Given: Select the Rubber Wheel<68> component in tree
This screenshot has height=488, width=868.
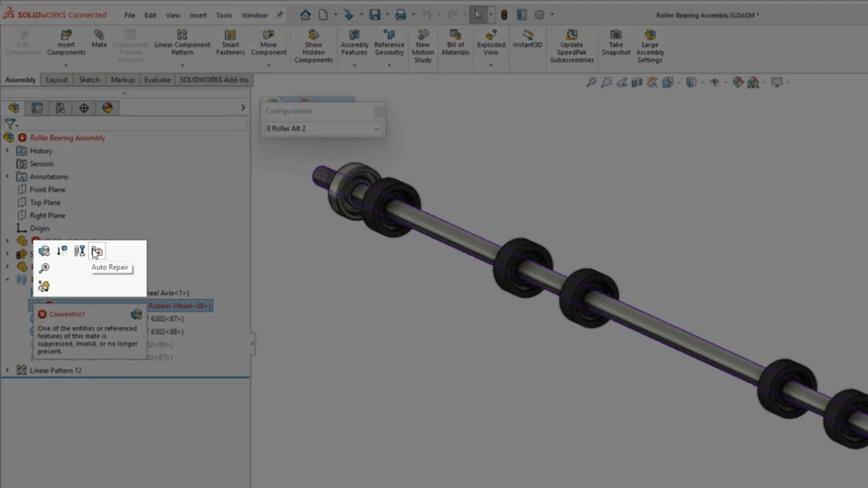Looking at the screenshot, I should coord(179,306).
